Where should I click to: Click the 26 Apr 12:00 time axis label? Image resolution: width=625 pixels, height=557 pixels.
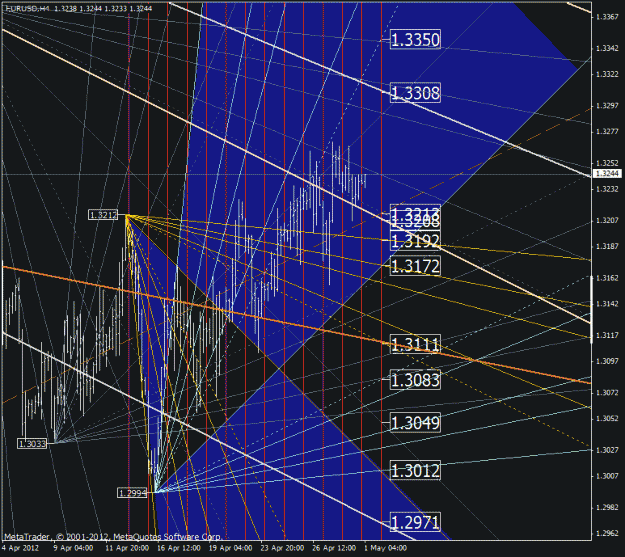click(334, 548)
